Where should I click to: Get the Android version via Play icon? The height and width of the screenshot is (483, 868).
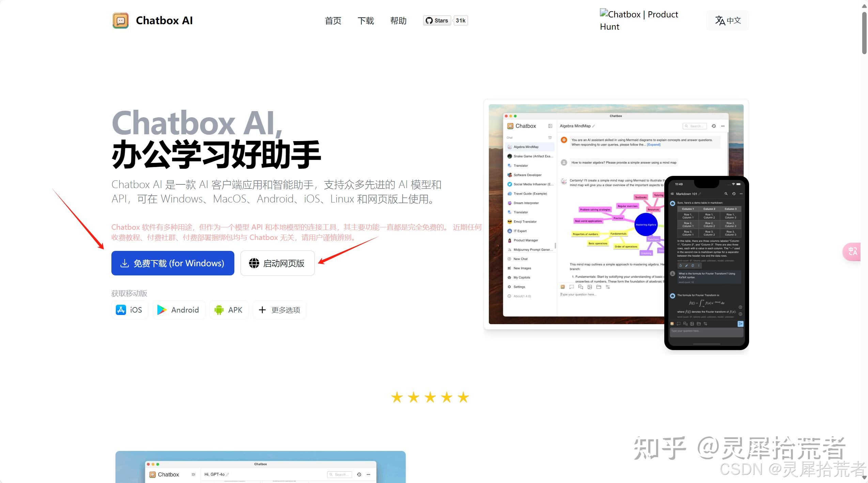point(179,310)
